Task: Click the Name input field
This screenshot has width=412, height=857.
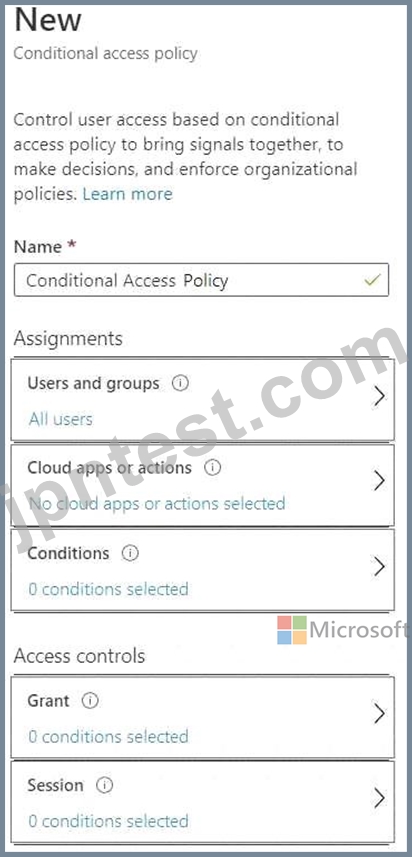Action: point(201,280)
